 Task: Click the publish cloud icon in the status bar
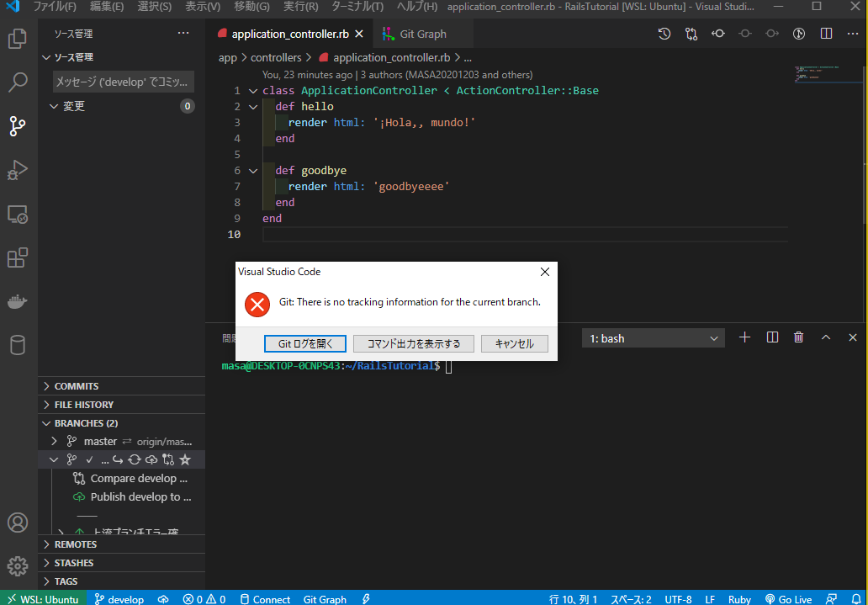tap(163, 599)
